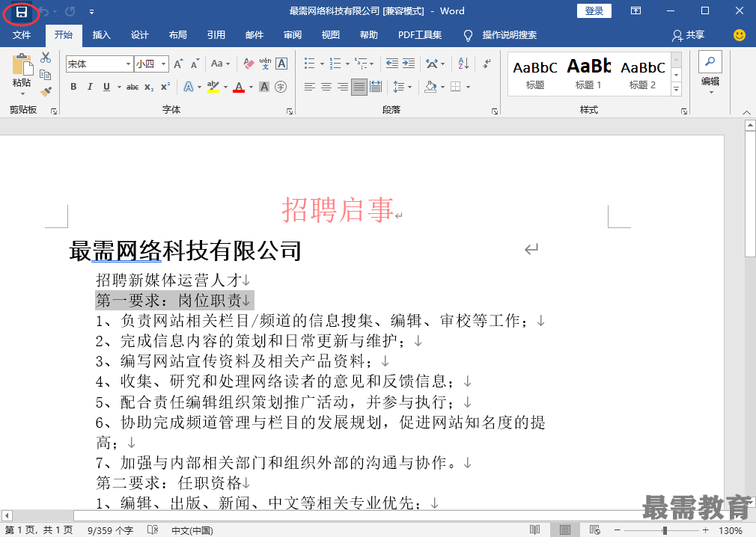The width and height of the screenshot is (756, 537).
Task: Toggle underline formatting
Action: [106, 87]
